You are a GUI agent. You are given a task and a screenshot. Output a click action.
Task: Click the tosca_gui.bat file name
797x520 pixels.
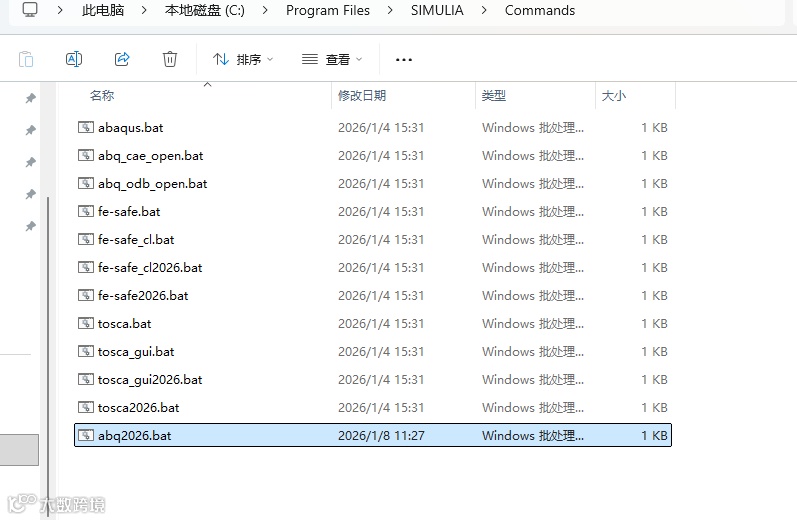pyautogui.click(x=136, y=352)
